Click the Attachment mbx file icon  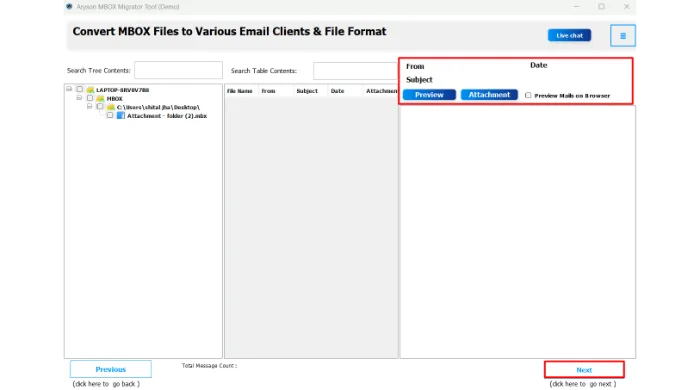pos(121,116)
